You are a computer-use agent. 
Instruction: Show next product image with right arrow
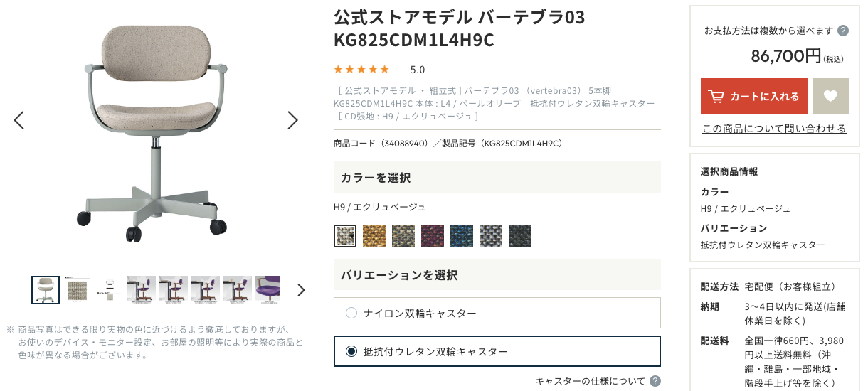292,120
